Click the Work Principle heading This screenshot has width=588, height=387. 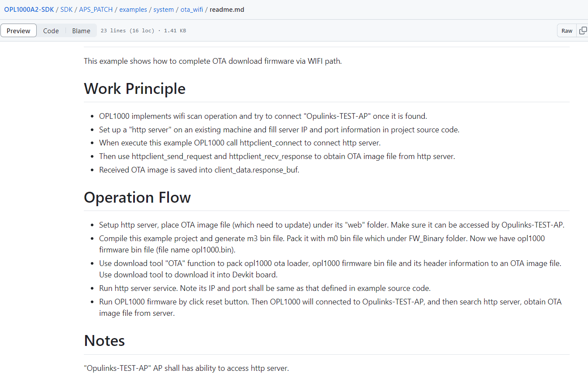pos(134,89)
